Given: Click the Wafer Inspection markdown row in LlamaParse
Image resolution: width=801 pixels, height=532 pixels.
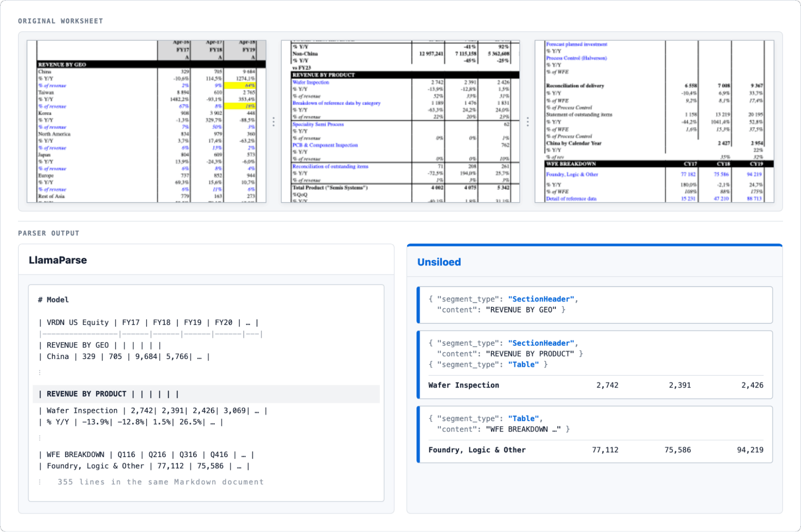Looking at the screenshot, I should pos(153,411).
